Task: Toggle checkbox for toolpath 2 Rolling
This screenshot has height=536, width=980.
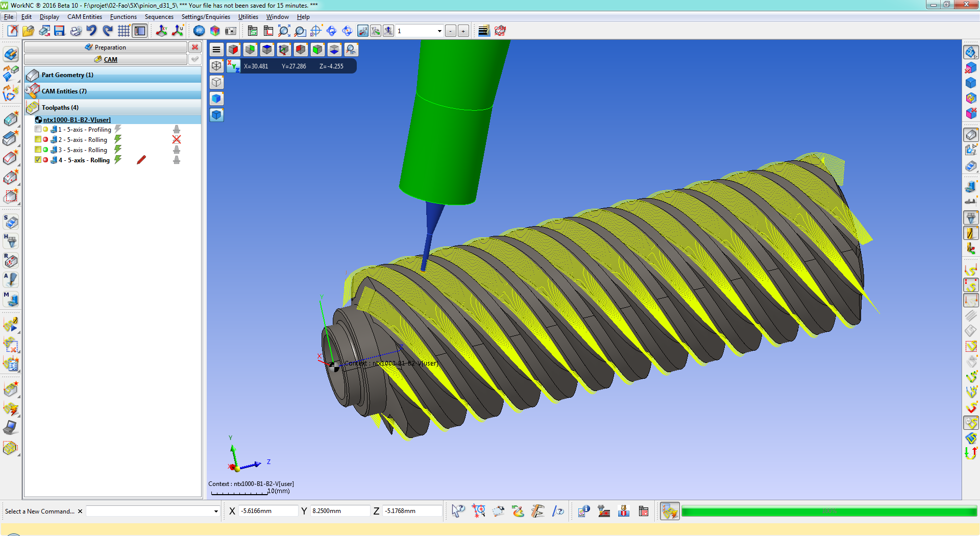Action: [38, 139]
